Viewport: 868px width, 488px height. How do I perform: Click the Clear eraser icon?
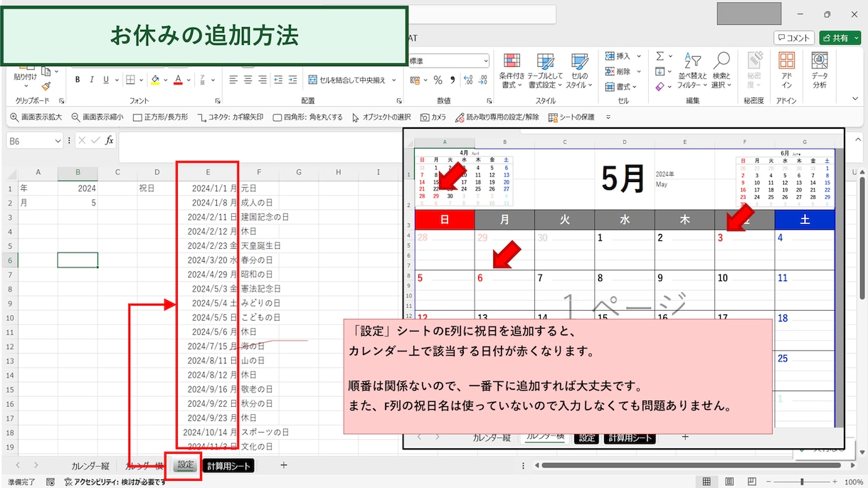[660, 87]
